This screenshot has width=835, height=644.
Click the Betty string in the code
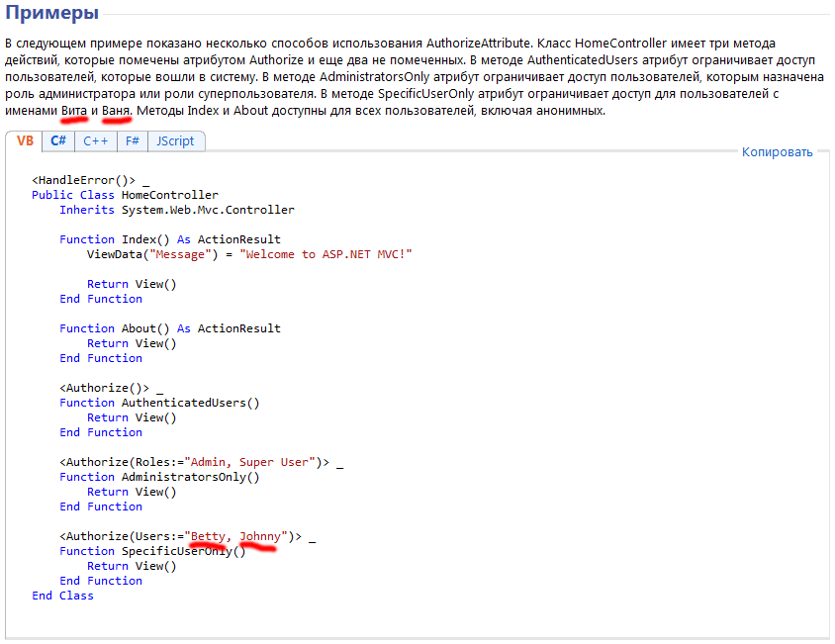click(x=208, y=536)
